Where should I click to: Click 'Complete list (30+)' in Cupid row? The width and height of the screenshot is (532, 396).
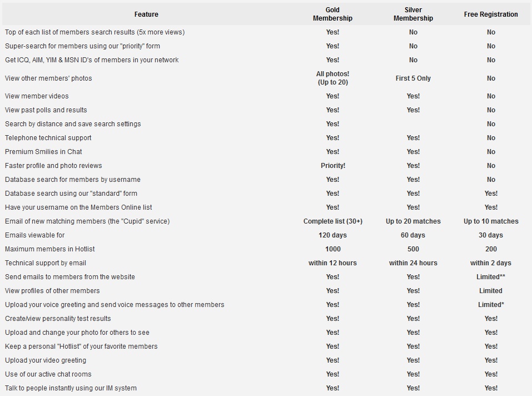pyautogui.click(x=333, y=221)
